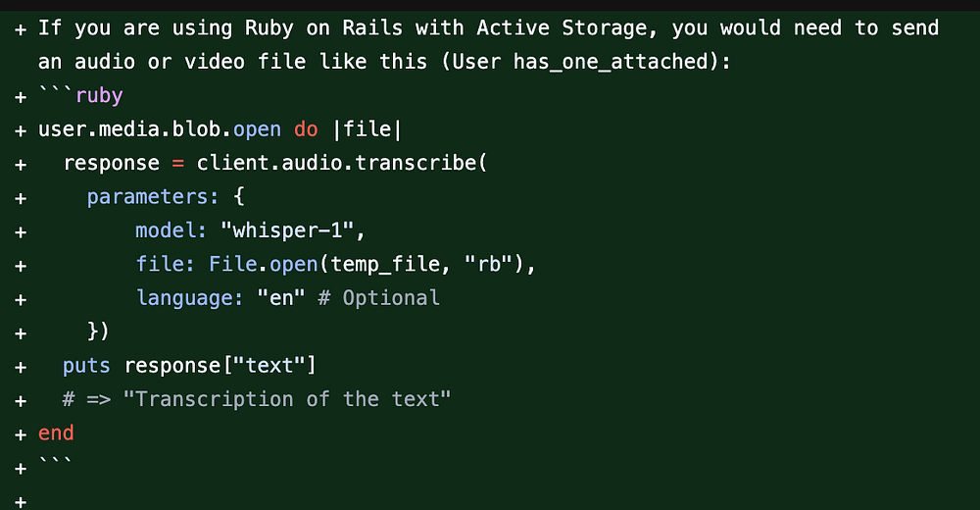Image resolution: width=980 pixels, height=510 pixels.
Task: Click the red "end" keyword
Action: point(56,433)
